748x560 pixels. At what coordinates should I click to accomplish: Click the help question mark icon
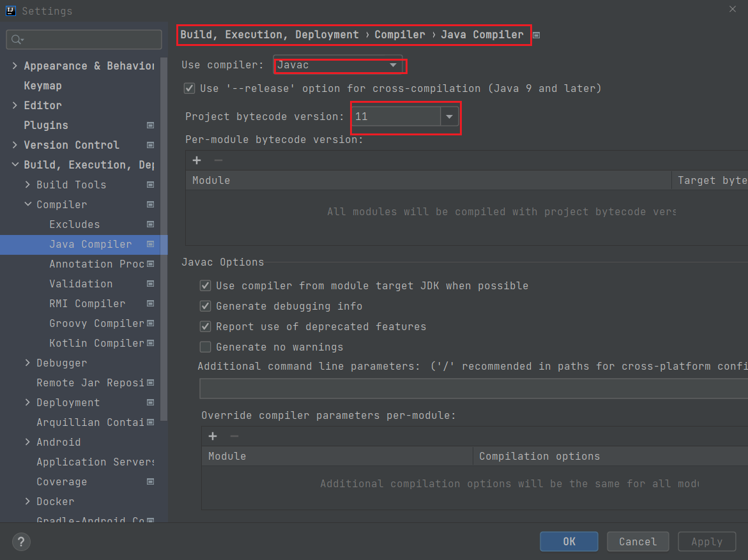tap(21, 541)
